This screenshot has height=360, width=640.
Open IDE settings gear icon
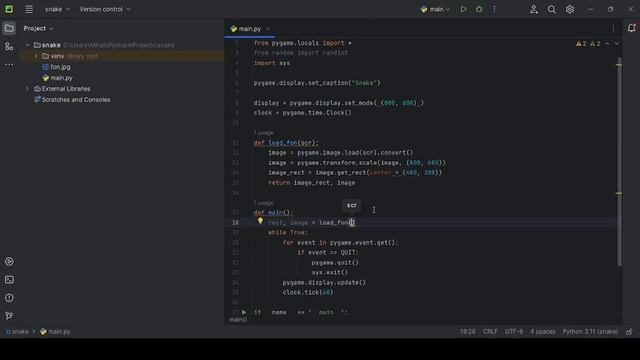pyautogui.click(x=570, y=9)
